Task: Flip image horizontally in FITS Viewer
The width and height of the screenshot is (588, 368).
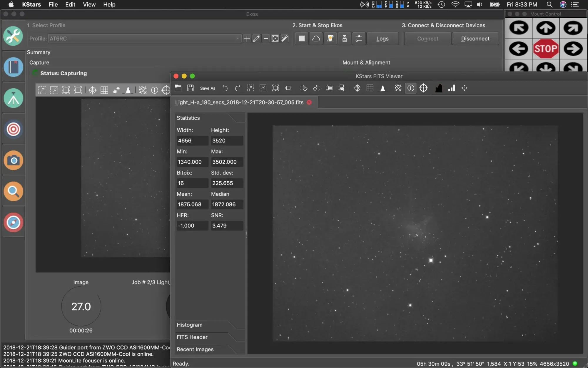Action: (329, 88)
